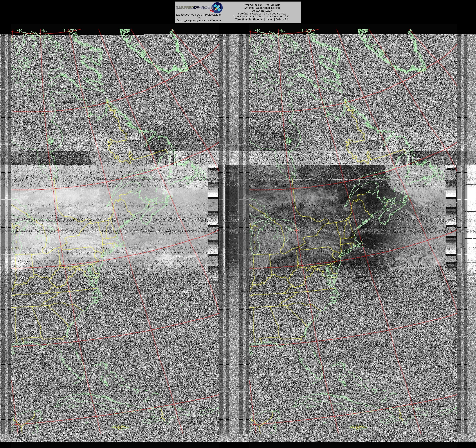The image size is (476, 448).
Task: Click the Max Elevation and Sun Elevation line
Action: click(x=262, y=16)
